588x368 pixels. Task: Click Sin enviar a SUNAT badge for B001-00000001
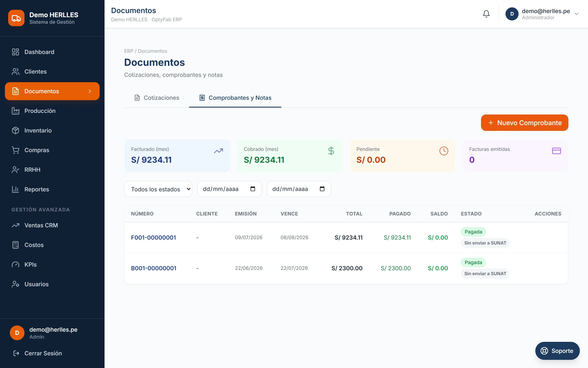pyautogui.click(x=485, y=274)
